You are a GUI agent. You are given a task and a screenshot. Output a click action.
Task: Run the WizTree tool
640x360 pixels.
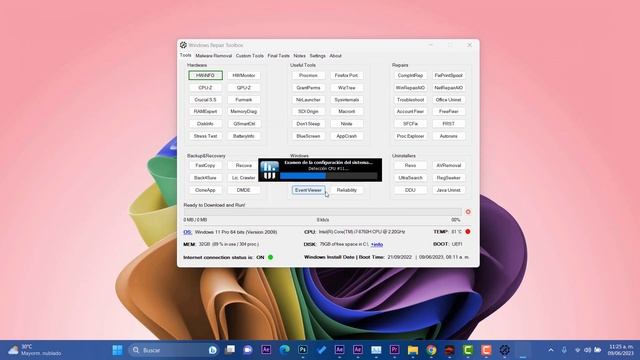[347, 88]
